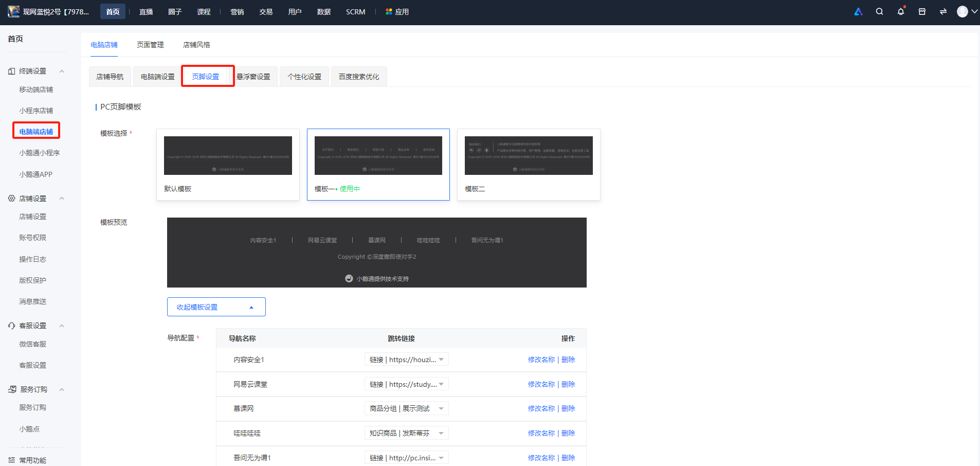The width and height of the screenshot is (980, 466).
Task: Click 修改名称 for 网易云课堂
Action: pos(541,384)
